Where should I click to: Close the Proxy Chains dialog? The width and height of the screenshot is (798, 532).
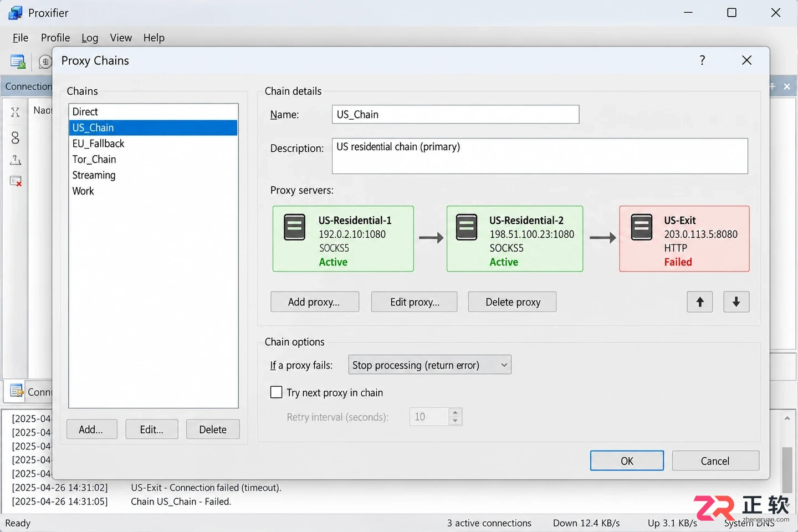coord(746,60)
